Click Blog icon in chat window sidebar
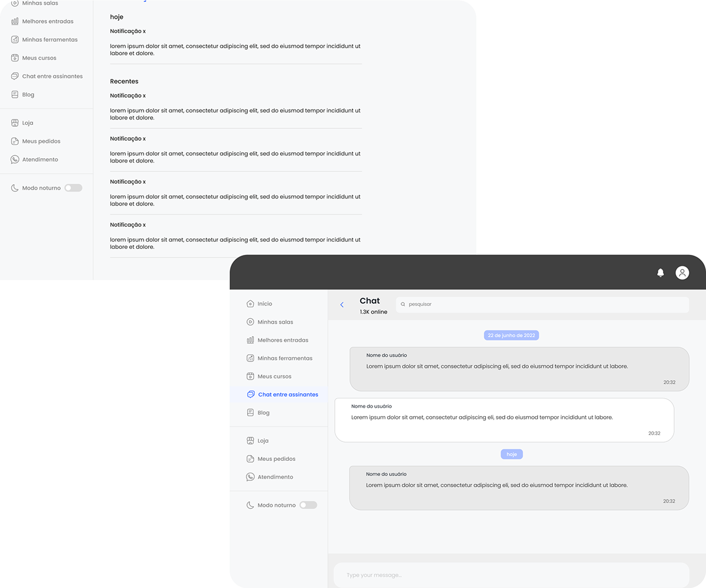 [250, 413]
